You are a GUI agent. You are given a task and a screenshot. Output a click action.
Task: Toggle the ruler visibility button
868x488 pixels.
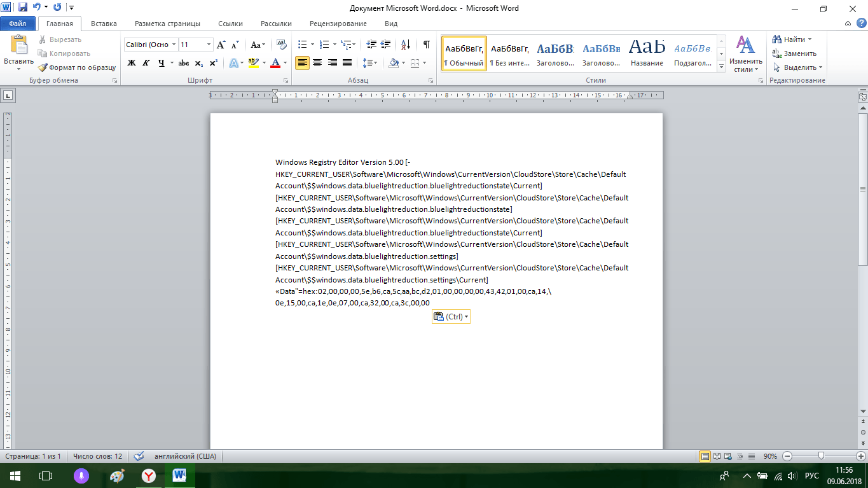[862, 97]
